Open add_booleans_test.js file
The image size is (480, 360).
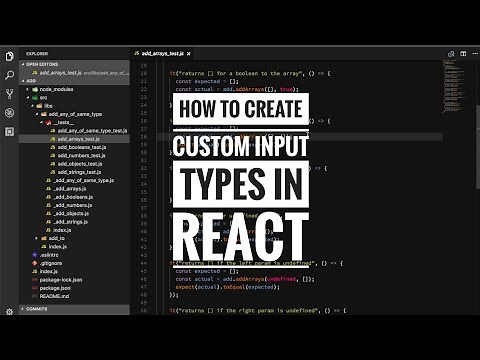coord(74,147)
